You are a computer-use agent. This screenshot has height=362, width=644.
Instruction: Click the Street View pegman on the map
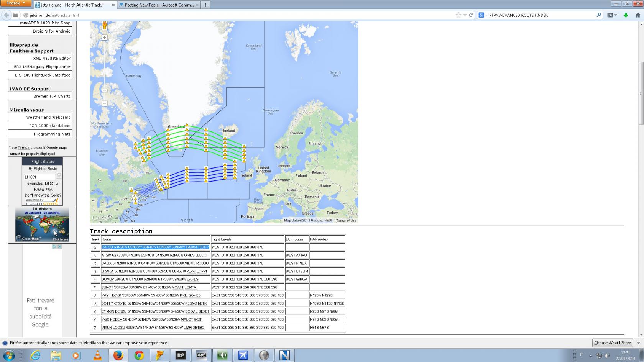click(104, 26)
